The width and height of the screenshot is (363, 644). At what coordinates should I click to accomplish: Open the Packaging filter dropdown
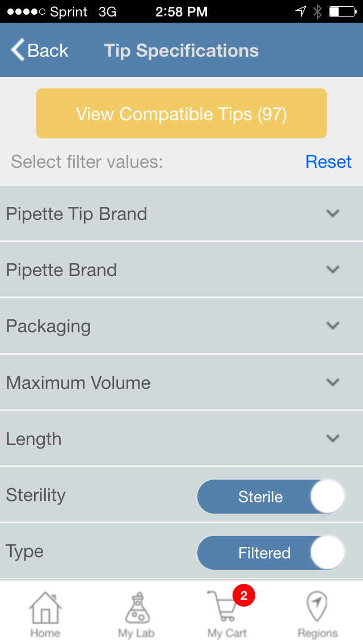tap(181, 326)
